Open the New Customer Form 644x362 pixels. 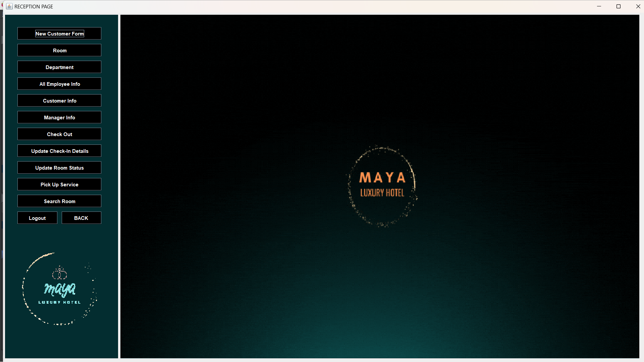click(x=59, y=34)
